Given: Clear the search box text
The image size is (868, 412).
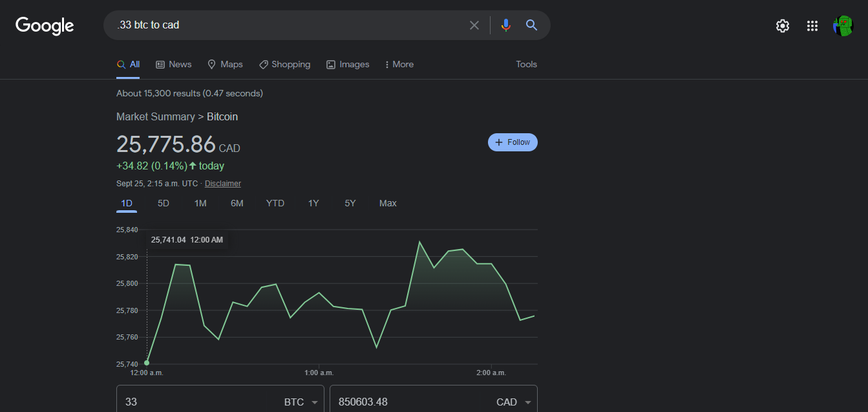Looking at the screenshot, I should pyautogui.click(x=474, y=25).
